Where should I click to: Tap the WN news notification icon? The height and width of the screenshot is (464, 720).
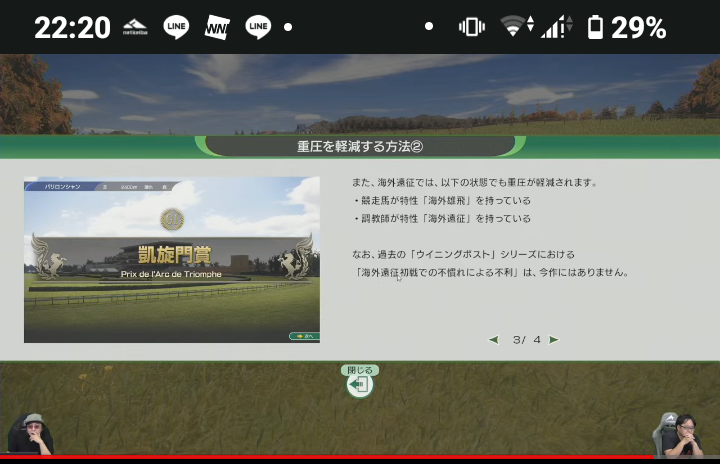coord(217,28)
